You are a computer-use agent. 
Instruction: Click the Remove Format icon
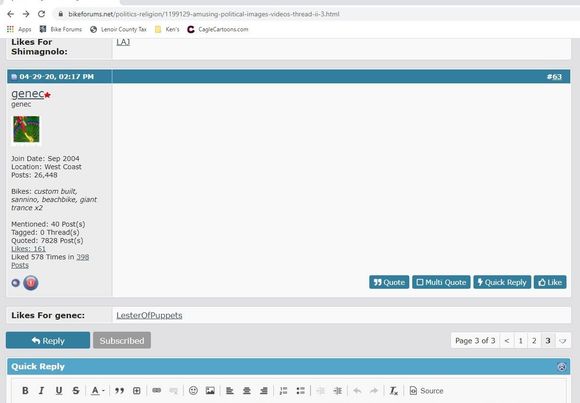[x=393, y=390]
